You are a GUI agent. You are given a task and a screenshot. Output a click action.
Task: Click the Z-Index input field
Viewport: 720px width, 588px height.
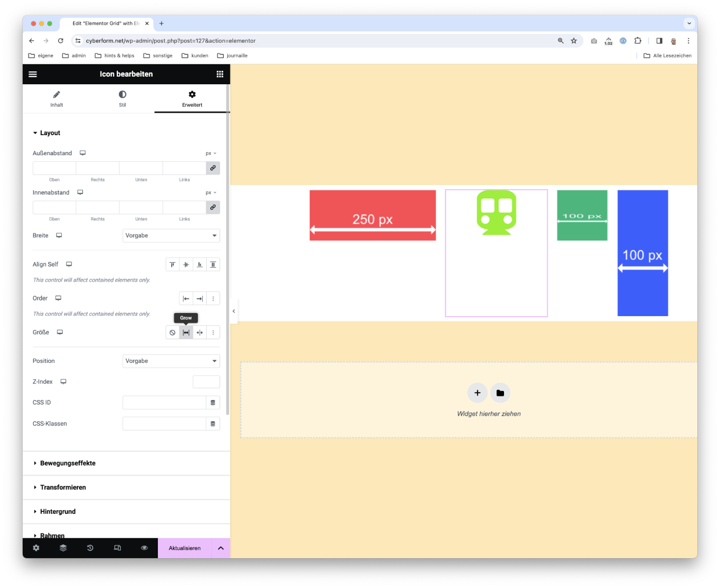click(x=206, y=382)
